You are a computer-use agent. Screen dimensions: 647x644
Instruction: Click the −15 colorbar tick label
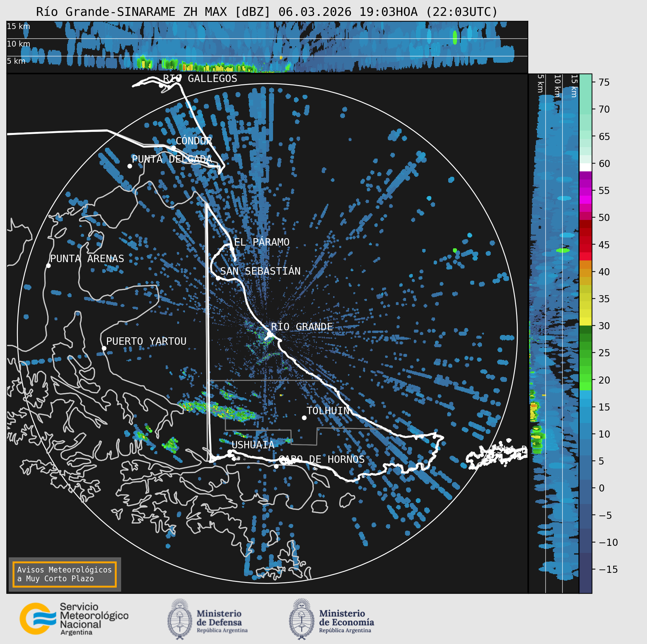[x=609, y=569]
